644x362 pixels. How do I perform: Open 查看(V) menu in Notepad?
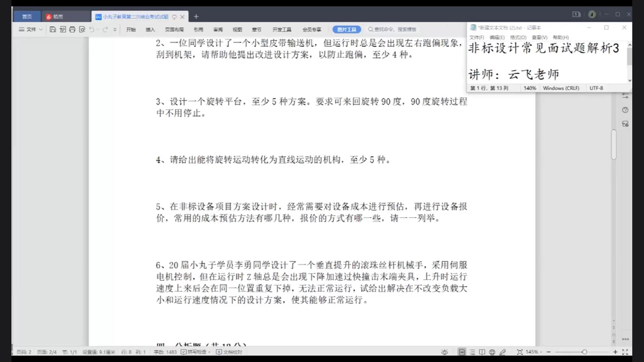(x=539, y=37)
